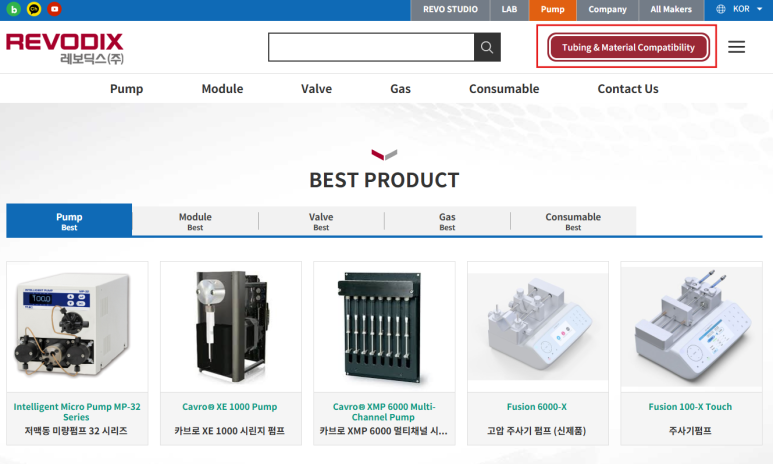Click the REVODIX logo
This screenshot has height=464, width=773.
click(65, 48)
